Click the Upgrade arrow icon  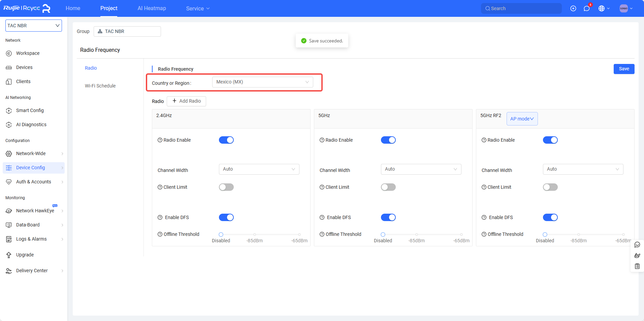[9, 255]
